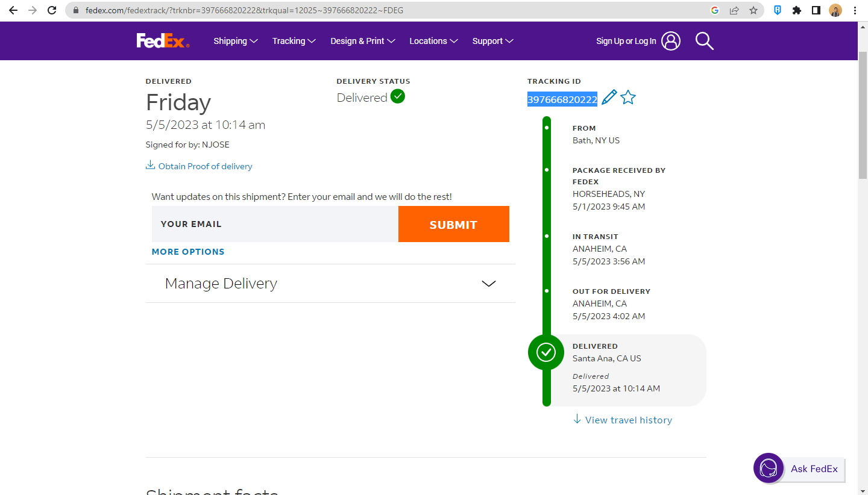
Task: Open the Chrome profile avatar
Action: (x=835, y=10)
